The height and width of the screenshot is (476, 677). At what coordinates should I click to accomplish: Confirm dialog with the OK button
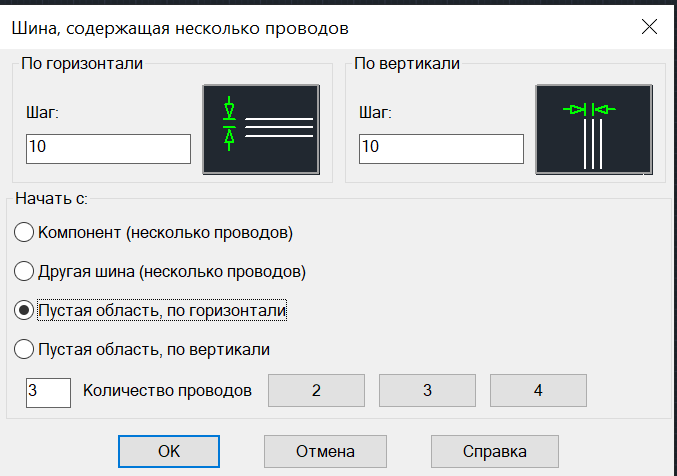pyautogui.click(x=169, y=451)
